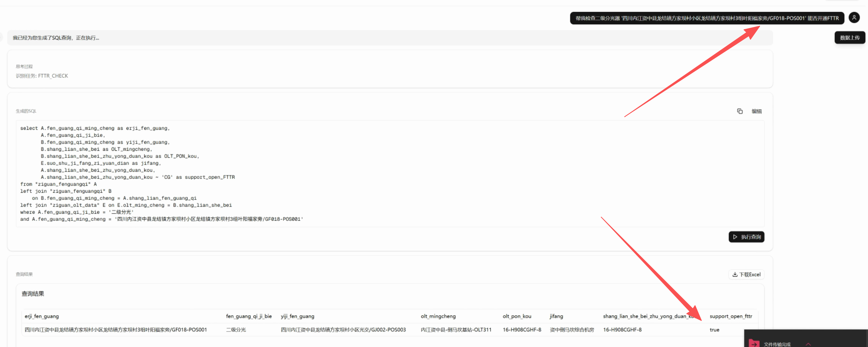
Task: Click the 思考过程 section label
Action: 24,66
